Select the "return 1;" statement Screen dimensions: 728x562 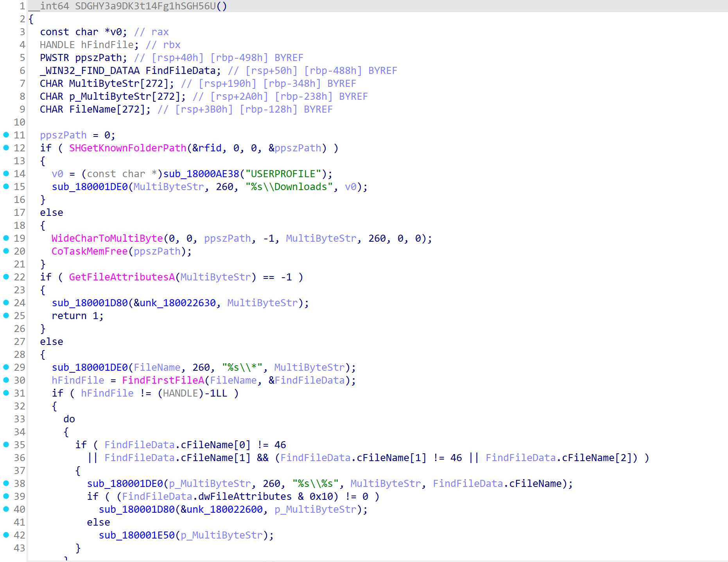click(78, 316)
